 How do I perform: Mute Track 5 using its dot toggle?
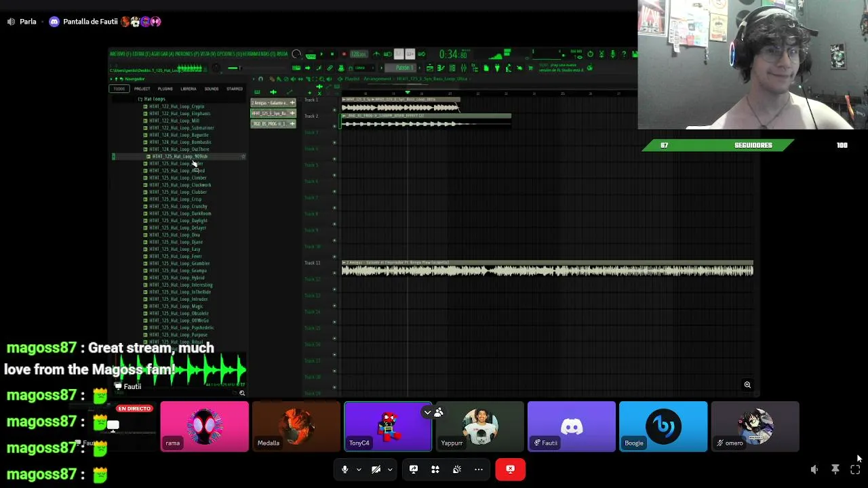334,175
